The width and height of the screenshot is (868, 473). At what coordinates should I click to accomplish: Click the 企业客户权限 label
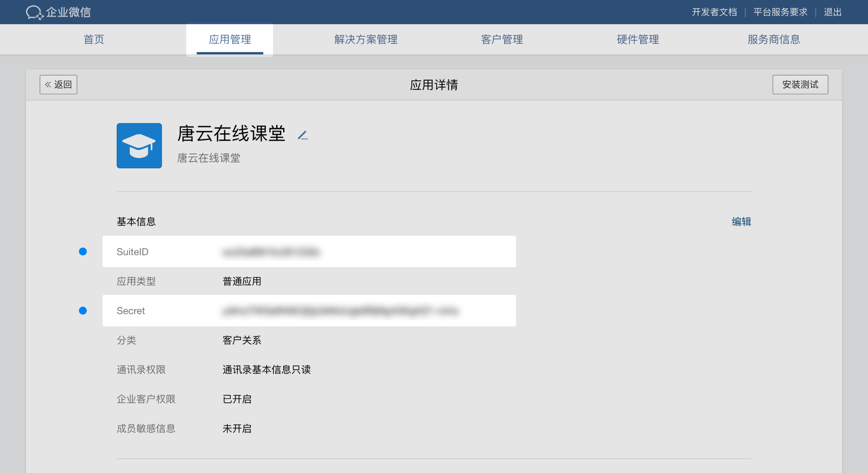[146, 399]
